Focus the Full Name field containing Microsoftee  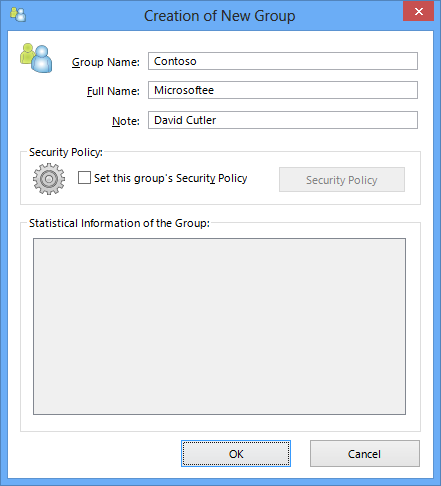pos(283,90)
